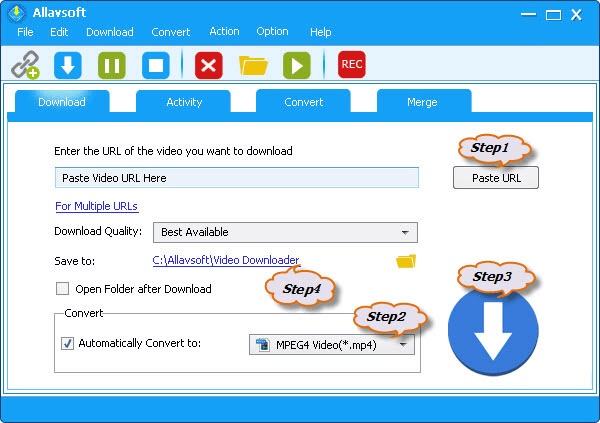Uncheck Automatically Convert to checkbox
Screen dimensions: 600x423
click(67, 343)
